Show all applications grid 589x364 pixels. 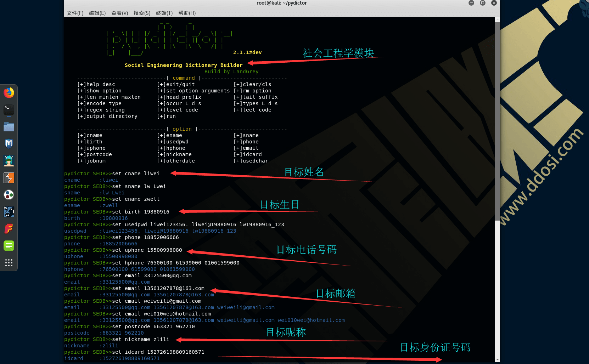click(9, 263)
